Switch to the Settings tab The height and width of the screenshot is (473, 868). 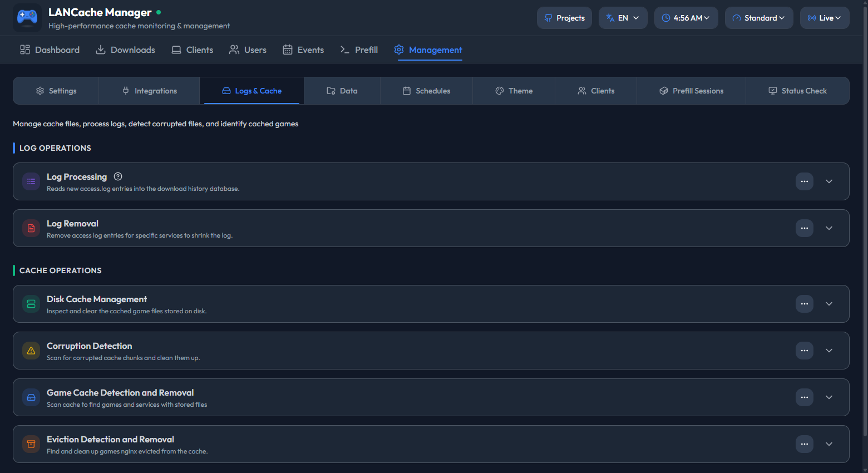pos(56,91)
